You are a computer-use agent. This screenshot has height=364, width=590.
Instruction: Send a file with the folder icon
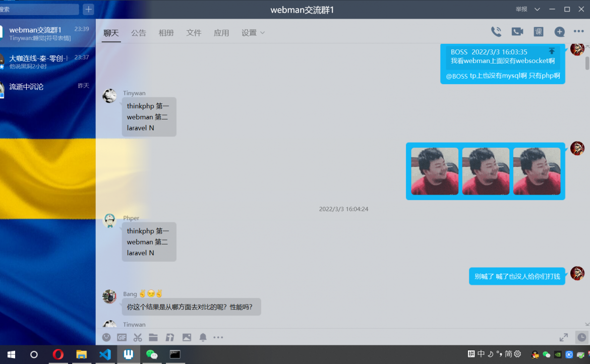[153, 337]
